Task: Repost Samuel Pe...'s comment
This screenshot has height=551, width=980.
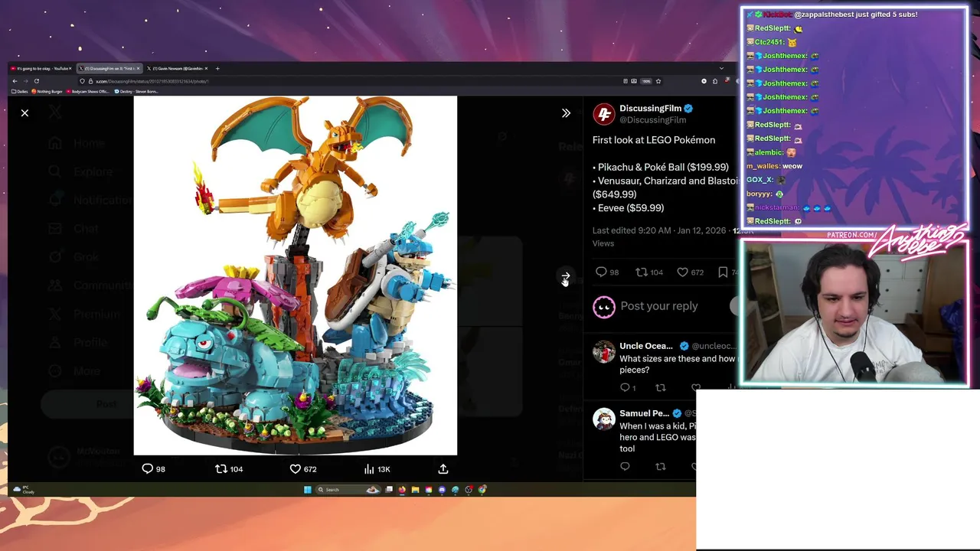Action: coord(661,467)
